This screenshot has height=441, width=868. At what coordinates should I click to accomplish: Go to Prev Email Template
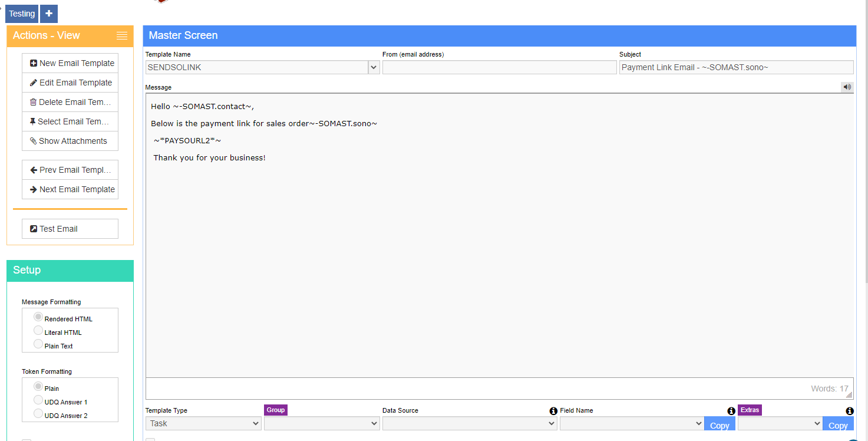point(70,170)
